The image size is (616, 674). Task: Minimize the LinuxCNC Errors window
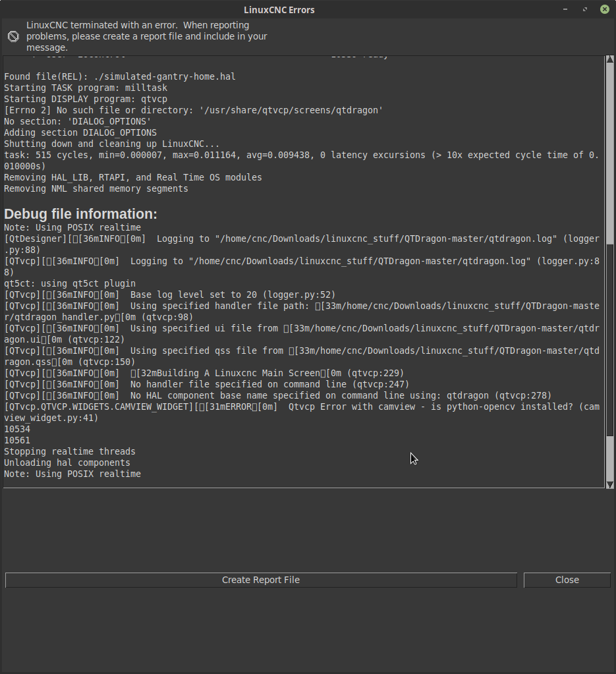[x=565, y=9]
